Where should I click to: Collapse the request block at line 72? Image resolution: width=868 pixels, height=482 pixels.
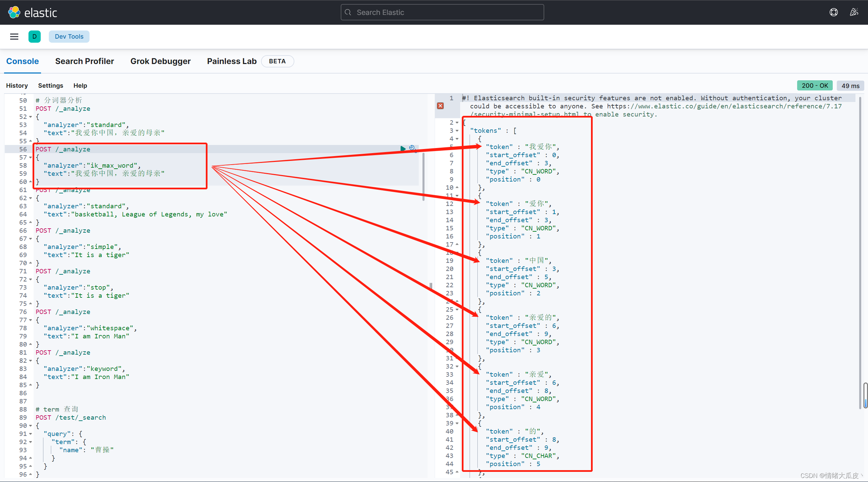pos(31,279)
